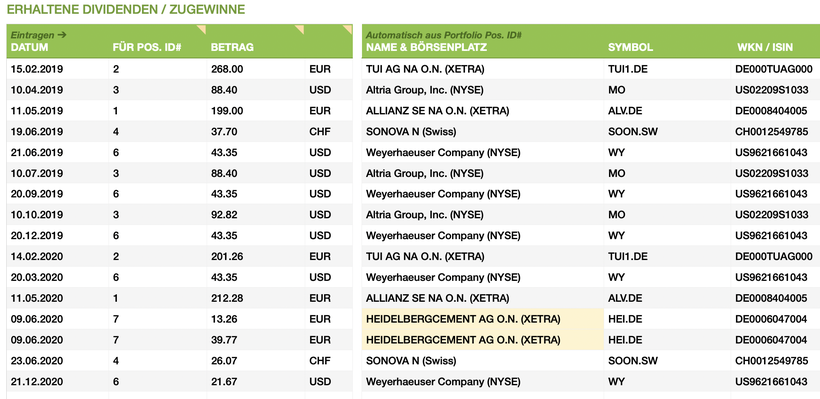
Task: Select the SONOVA N (Swiss) cell dated 19.06.2019
Action: coord(411,131)
